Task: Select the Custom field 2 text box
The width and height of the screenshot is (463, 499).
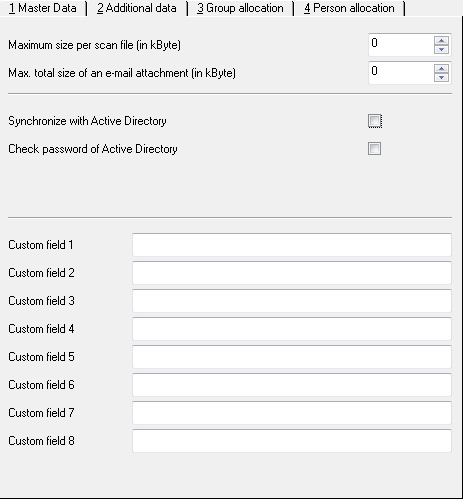Action: tap(292, 273)
